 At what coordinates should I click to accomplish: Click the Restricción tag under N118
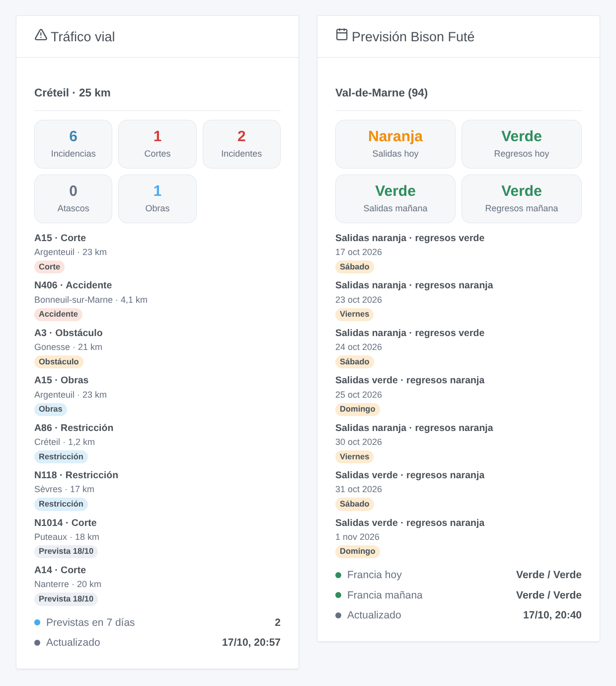coord(61,504)
